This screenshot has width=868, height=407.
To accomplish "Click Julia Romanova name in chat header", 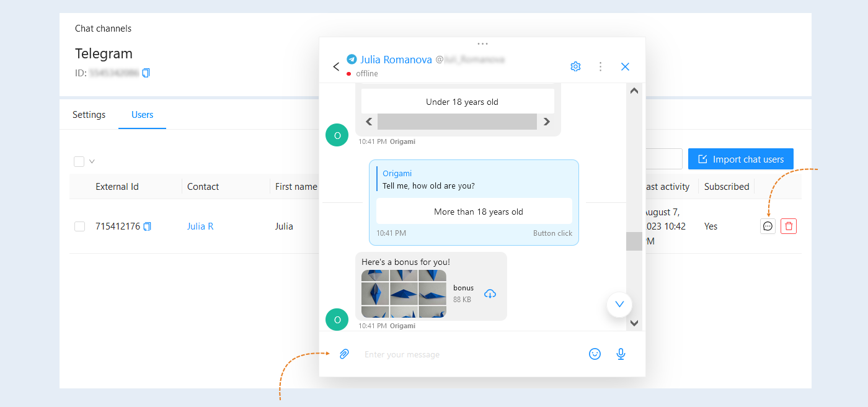I will (396, 60).
